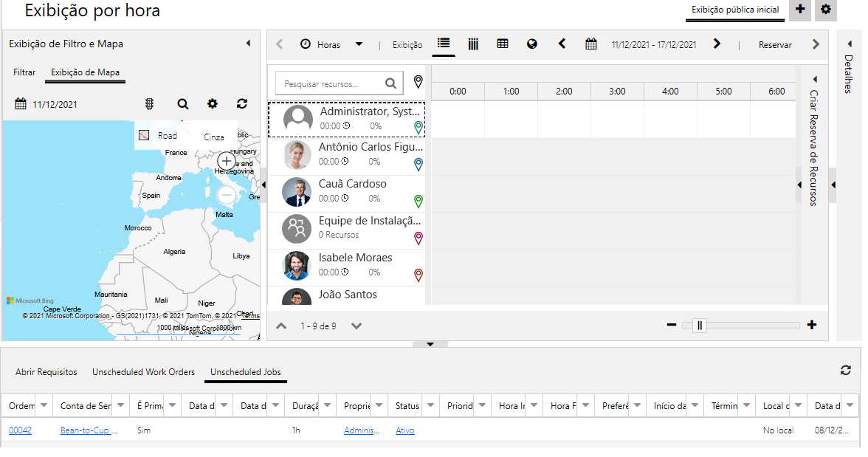
Task: Open schedule board settings gear at top right
Action: coord(825,10)
